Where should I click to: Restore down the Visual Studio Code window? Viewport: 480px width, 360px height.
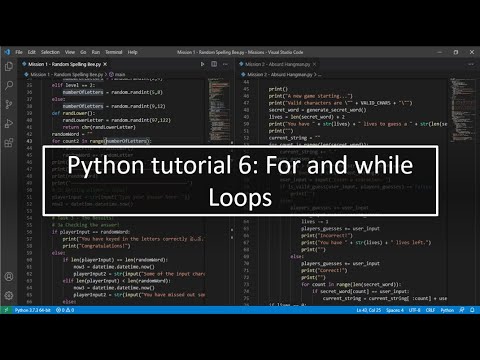tap(456, 52)
